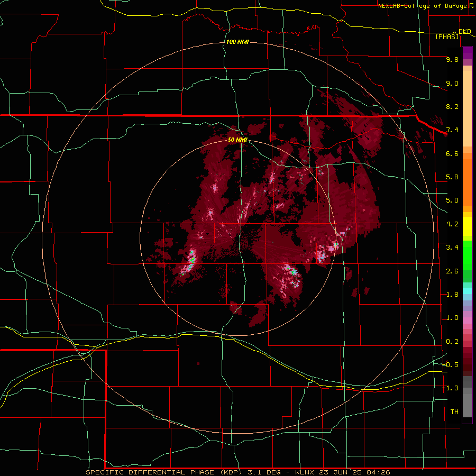Select the 4.2 legend value
Image resolution: width=476 pixels, height=476 pixels.
point(452,224)
